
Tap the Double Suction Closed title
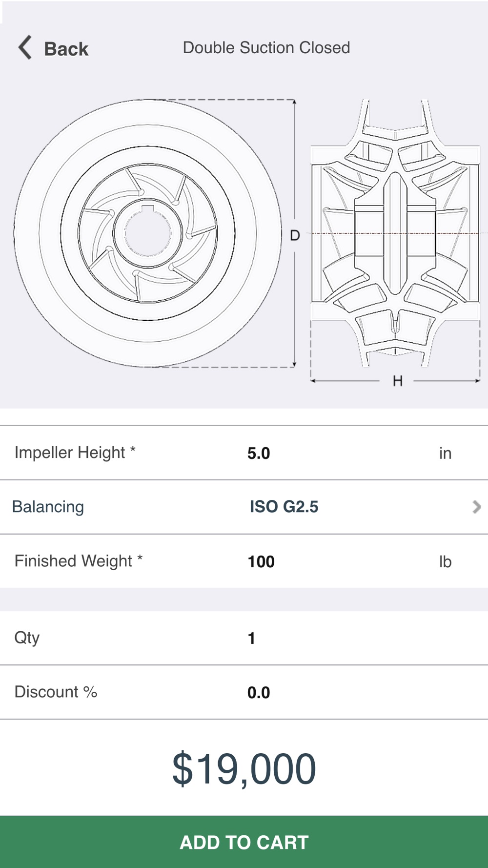[266, 48]
